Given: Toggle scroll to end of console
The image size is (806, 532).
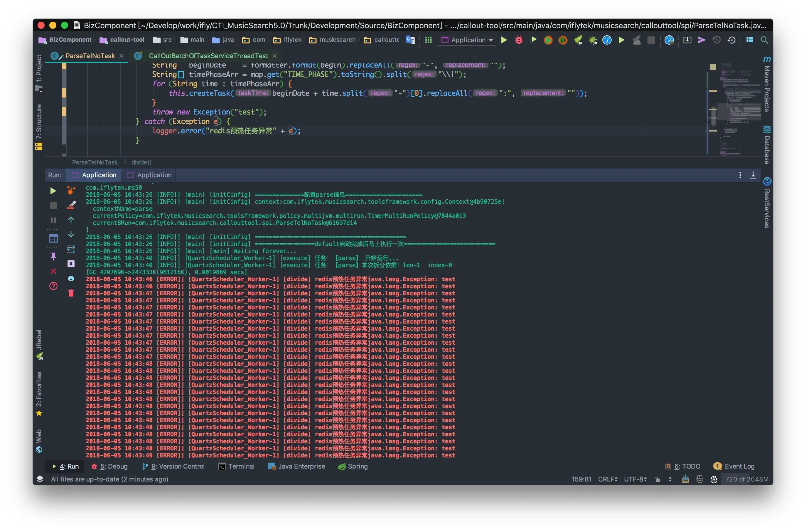Looking at the screenshot, I should tap(71, 264).
